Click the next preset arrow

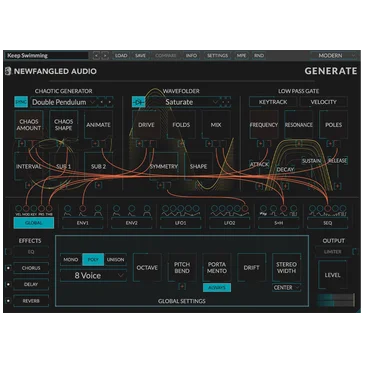105,56
